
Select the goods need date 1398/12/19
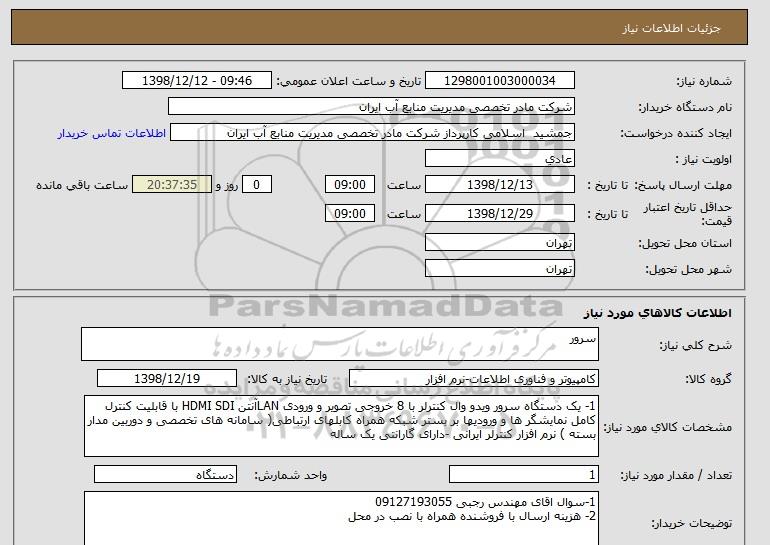167,379
